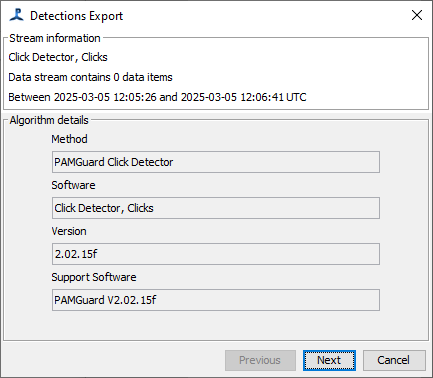Click the Detections Export window title
Viewport: 433px width, 378px height.
click(x=77, y=16)
